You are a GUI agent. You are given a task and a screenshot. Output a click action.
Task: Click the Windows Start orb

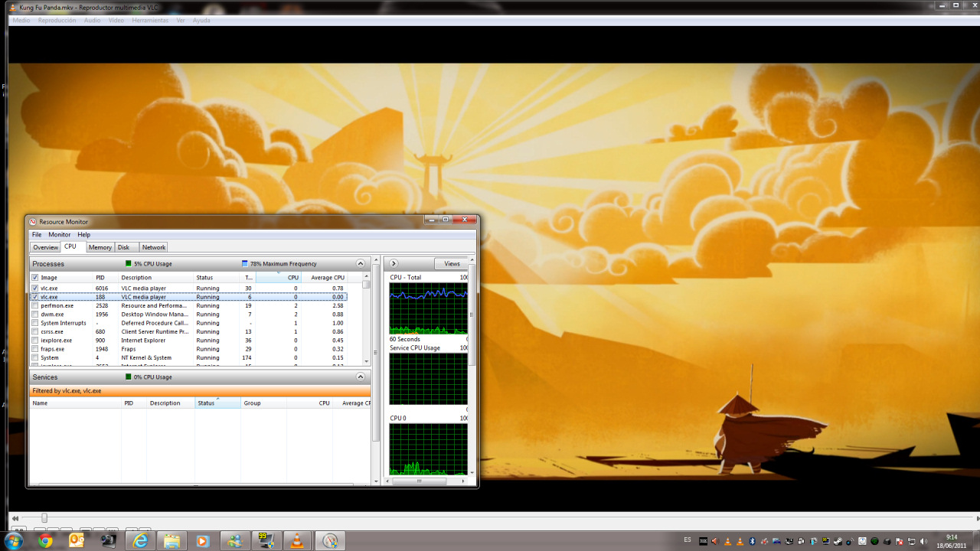point(13,541)
